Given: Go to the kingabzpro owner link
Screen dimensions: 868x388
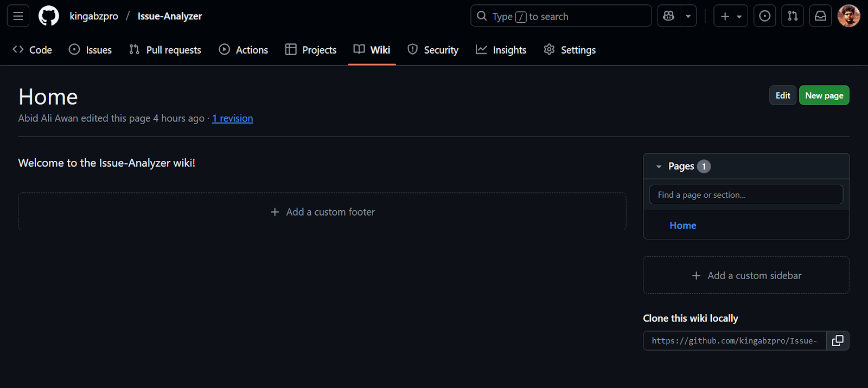Looking at the screenshot, I should 94,16.
